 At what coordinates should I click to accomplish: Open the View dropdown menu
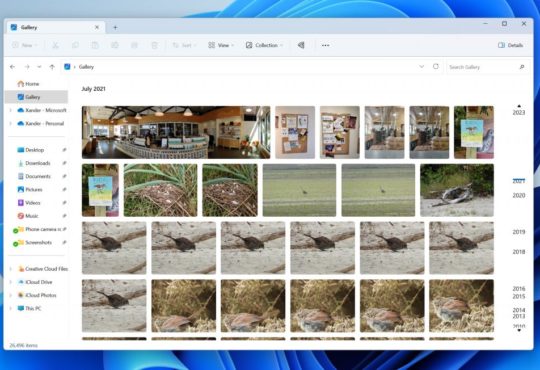[221, 45]
